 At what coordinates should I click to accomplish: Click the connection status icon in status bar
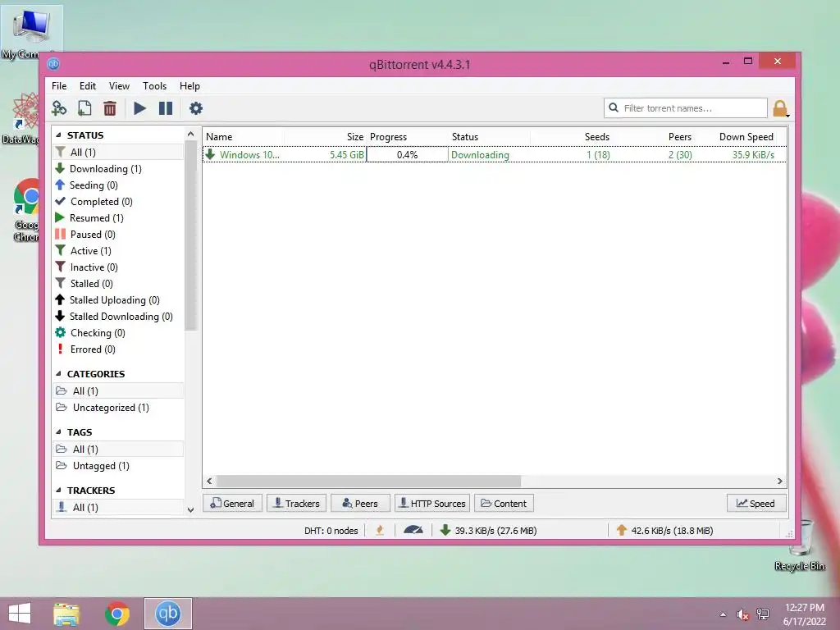[380, 531]
